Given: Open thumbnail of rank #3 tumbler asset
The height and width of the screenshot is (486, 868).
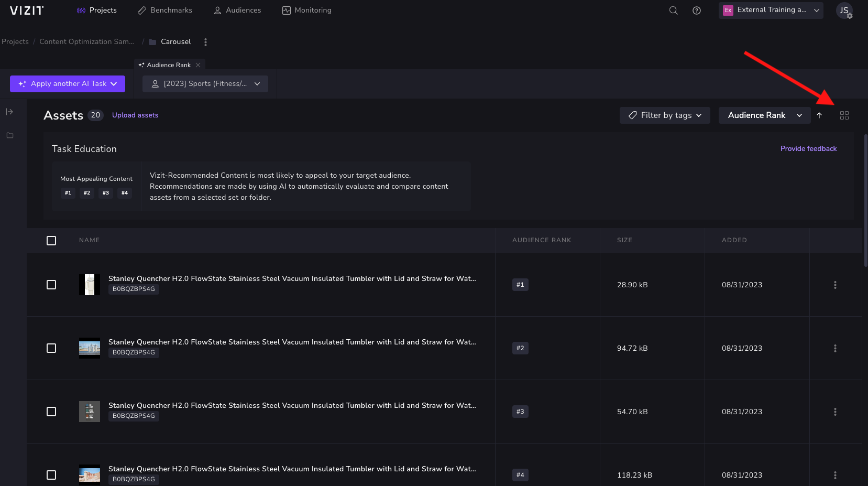Looking at the screenshot, I should tap(90, 412).
